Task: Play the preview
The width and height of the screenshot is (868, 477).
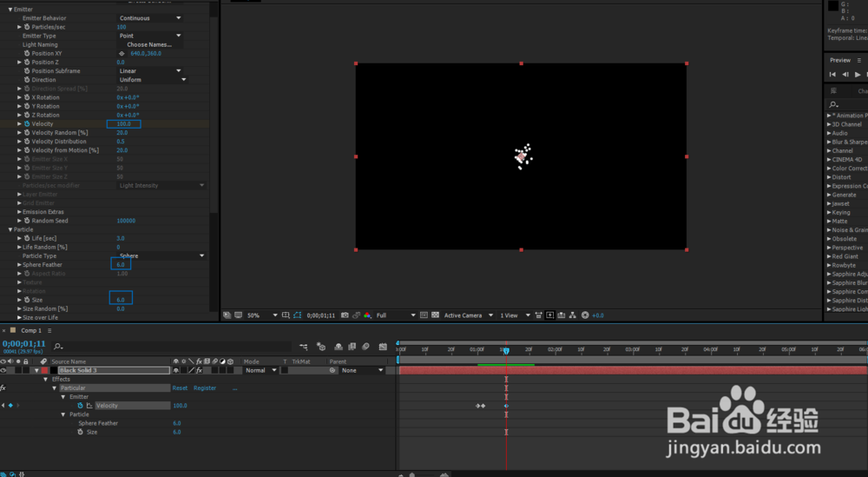Action: click(x=858, y=75)
